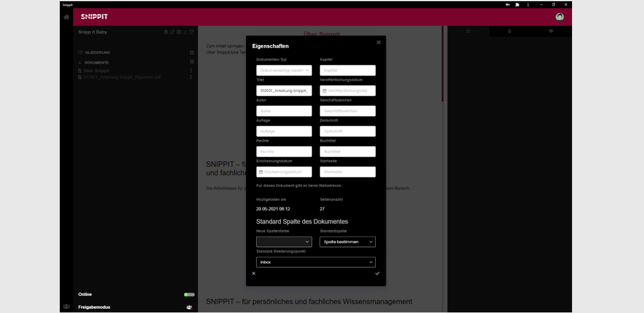Click into the Autor field

(284, 111)
